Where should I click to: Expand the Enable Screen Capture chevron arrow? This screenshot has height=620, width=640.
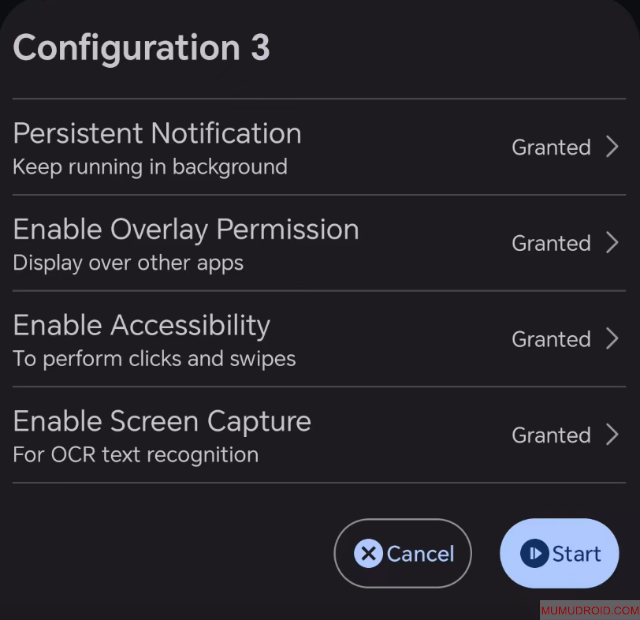[x=612, y=435]
